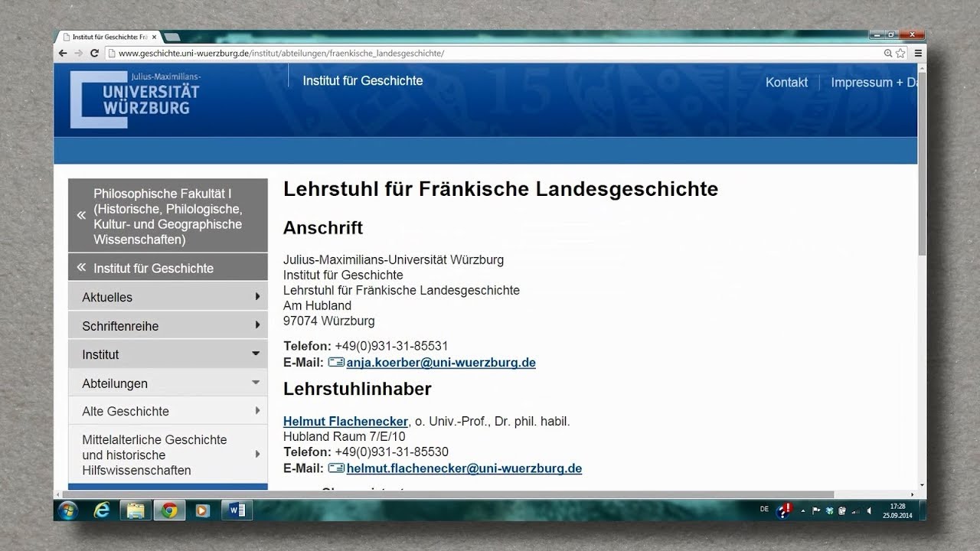Click the power plug tray icon
980x551 pixels.
842,510
